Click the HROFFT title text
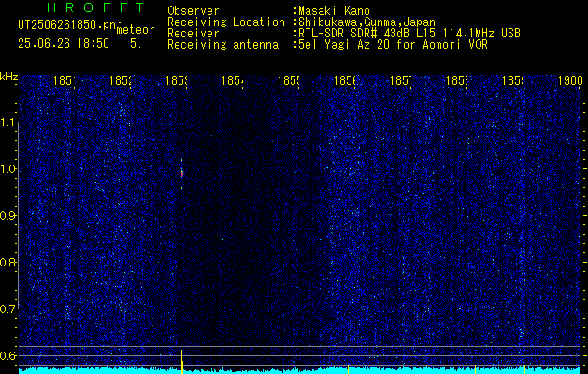Screen dimensions: 588x374 [95, 7]
